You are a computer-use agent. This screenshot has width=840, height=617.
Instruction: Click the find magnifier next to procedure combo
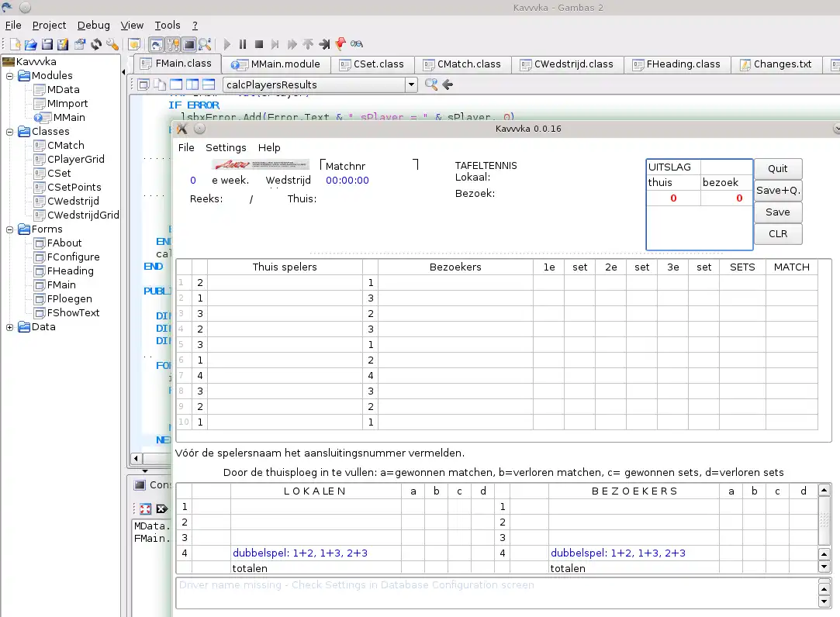tap(430, 84)
